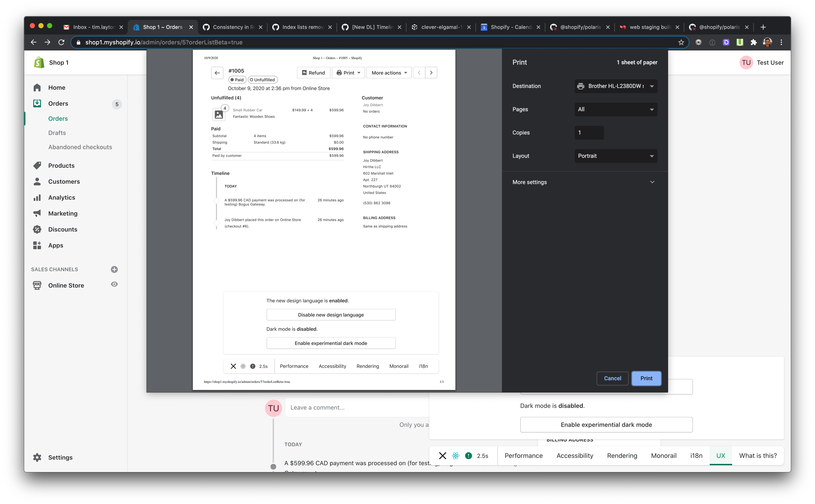Select the Home icon in the sidebar
This screenshot has width=815, height=504.
(x=37, y=87)
